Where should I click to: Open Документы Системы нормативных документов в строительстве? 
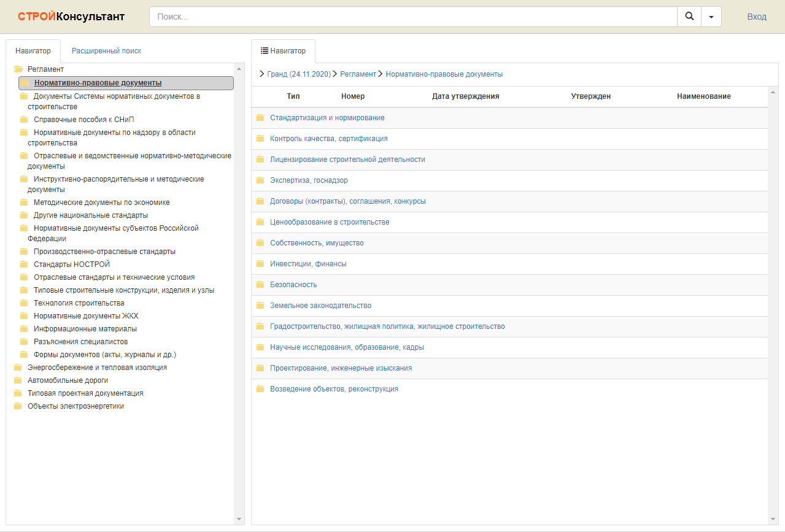tap(114, 101)
